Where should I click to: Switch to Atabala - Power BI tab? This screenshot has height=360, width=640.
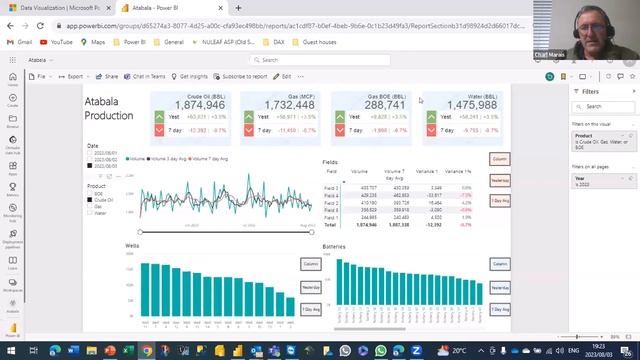coord(171,8)
